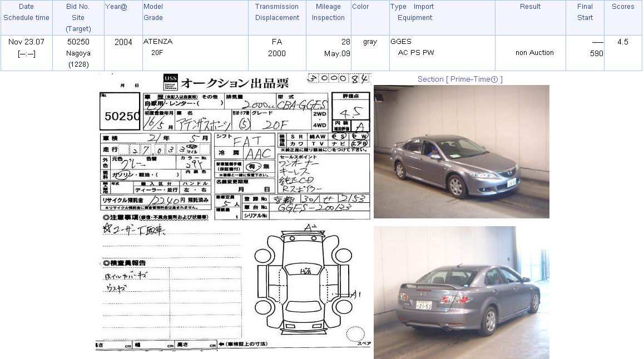
Task: Click the 590 start price value
Action: point(596,53)
